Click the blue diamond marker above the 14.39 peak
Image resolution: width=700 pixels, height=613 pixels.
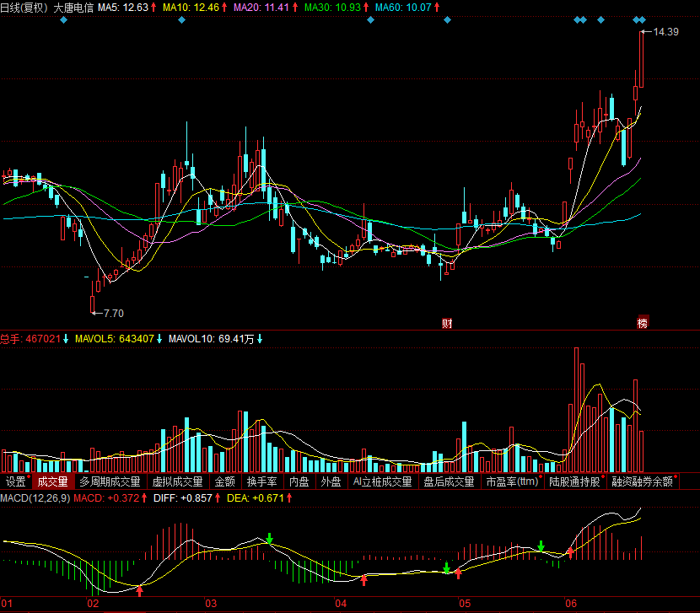[x=640, y=19]
